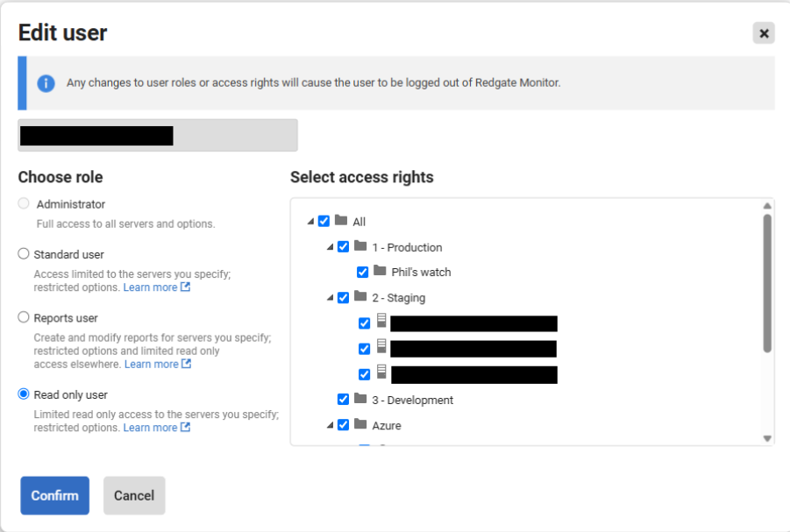Image resolution: width=790 pixels, height=532 pixels.
Task: Click external link icon under Standard user
Action: tap(186, 287)
